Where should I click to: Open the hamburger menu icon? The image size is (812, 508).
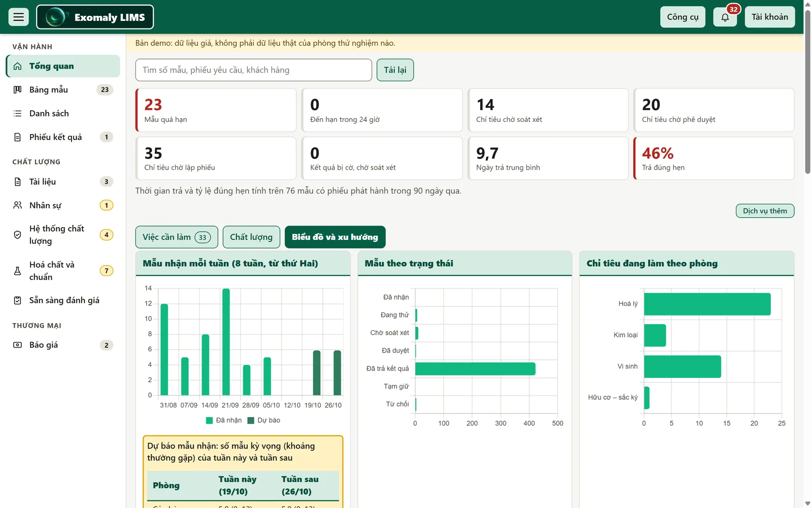[x=18, y=17]
